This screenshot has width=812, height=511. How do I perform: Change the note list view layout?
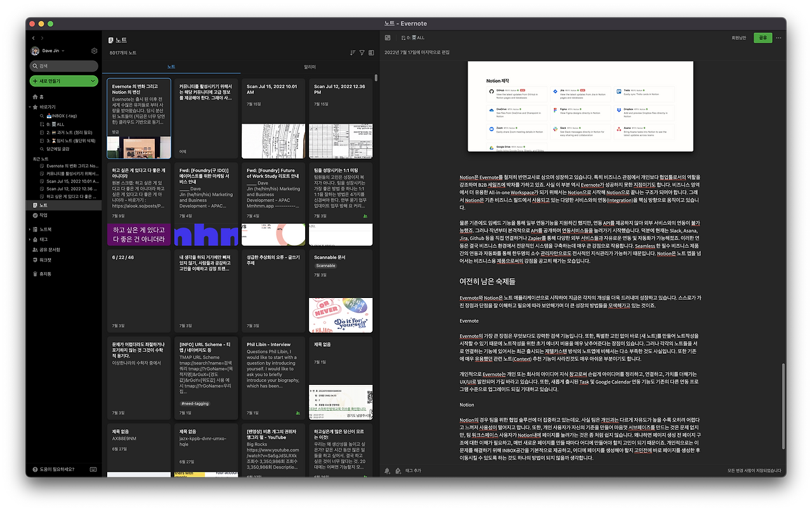(371, 53)
